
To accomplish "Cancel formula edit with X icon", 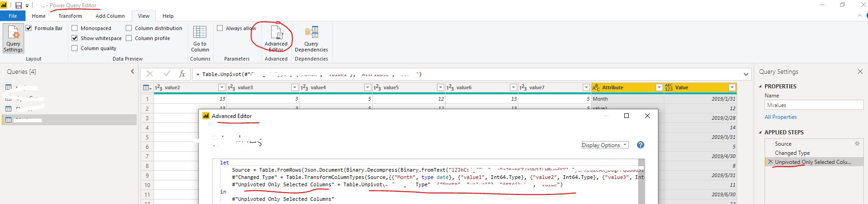I will coord(150,74).
